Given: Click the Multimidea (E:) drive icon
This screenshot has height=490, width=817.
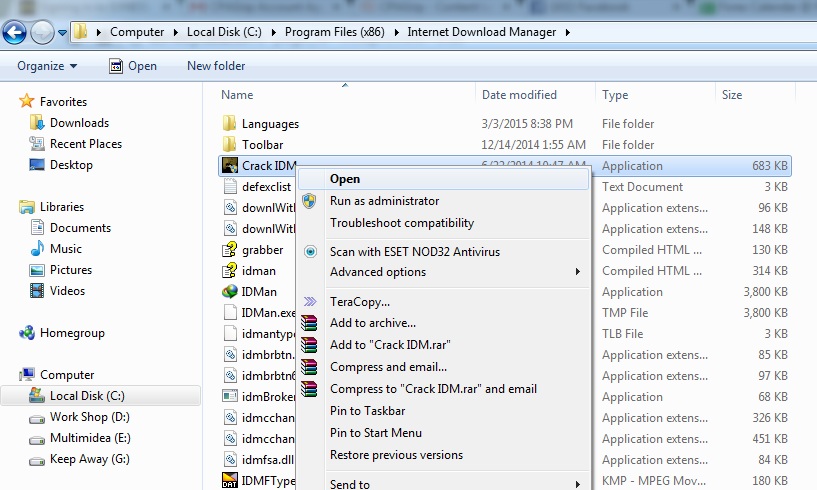Looking at the screenshot, I should click(36, 440).
